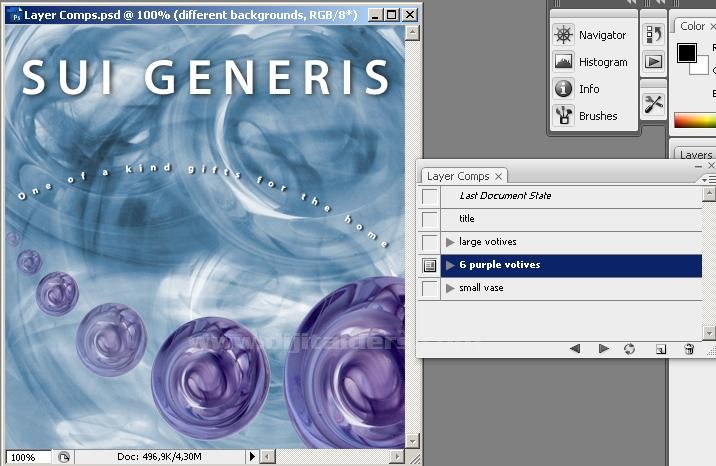
Task: Toggle apply box for large votives comp
Action: (430, 242)
